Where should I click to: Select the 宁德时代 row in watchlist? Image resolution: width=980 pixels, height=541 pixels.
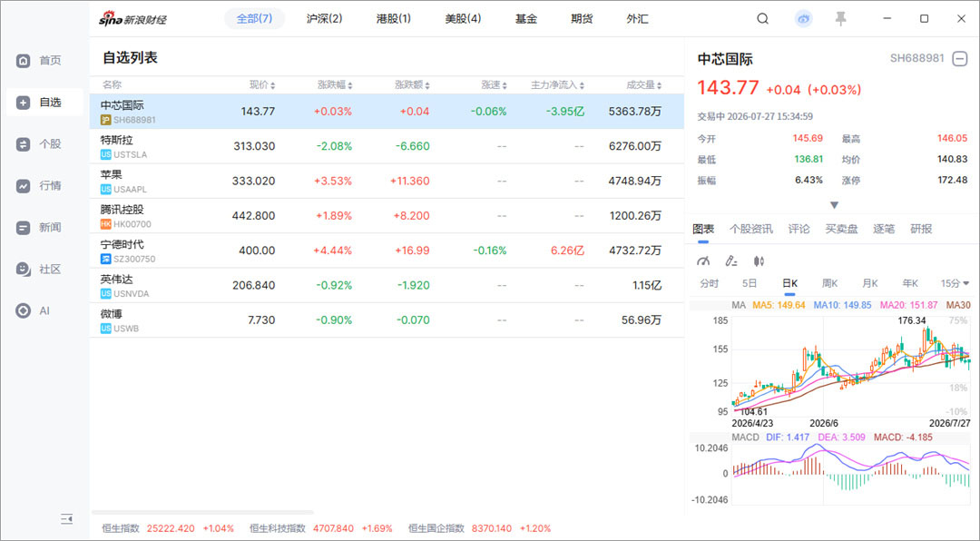[387, 251]
